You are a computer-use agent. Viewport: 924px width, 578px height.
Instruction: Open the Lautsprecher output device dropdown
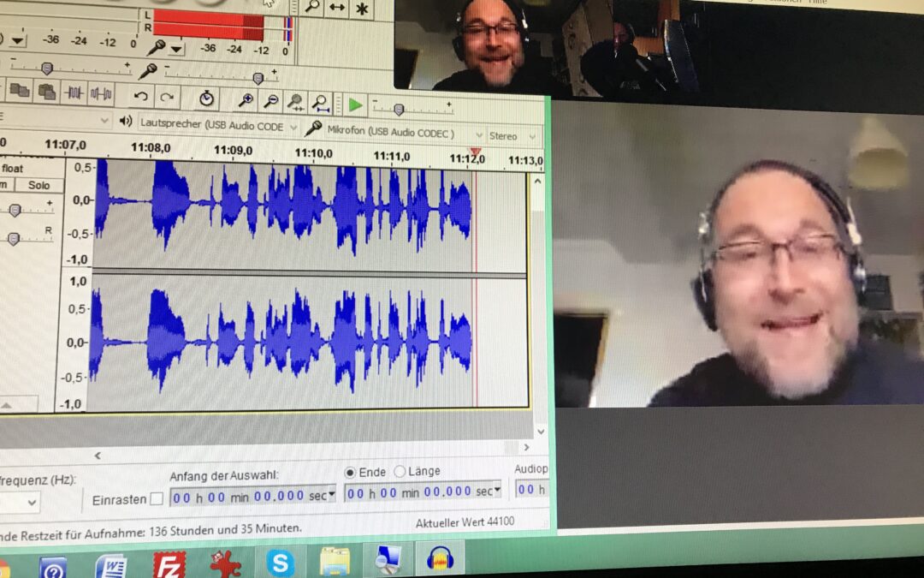click(217, 126)
